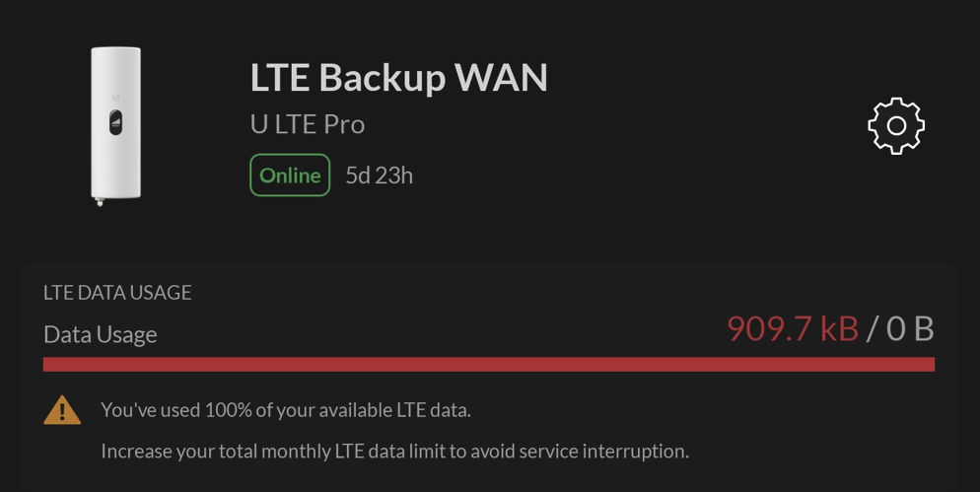
Task: Click the orange warning triangle icon
Action: pos(62,410)
